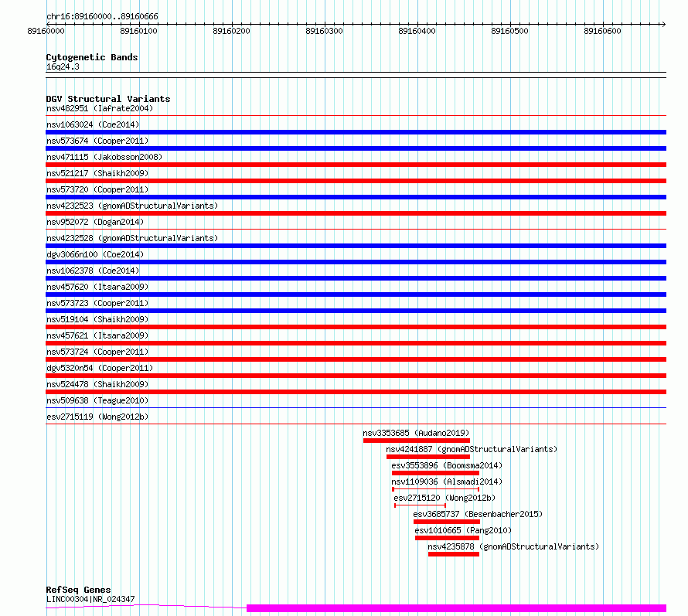The width and height of the screenshot is (688, 616).
Task: Select the red bar under nsv3353685
Action: pos(417,441)
